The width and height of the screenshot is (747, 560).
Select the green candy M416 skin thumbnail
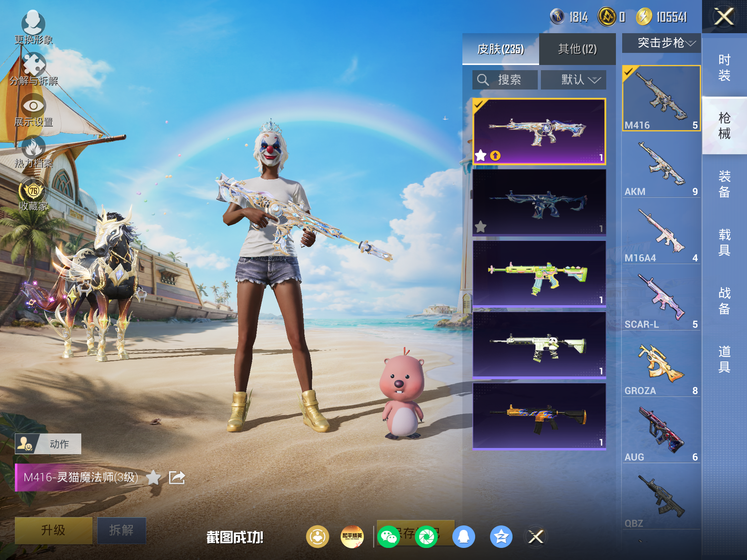[x=539, y=274]
